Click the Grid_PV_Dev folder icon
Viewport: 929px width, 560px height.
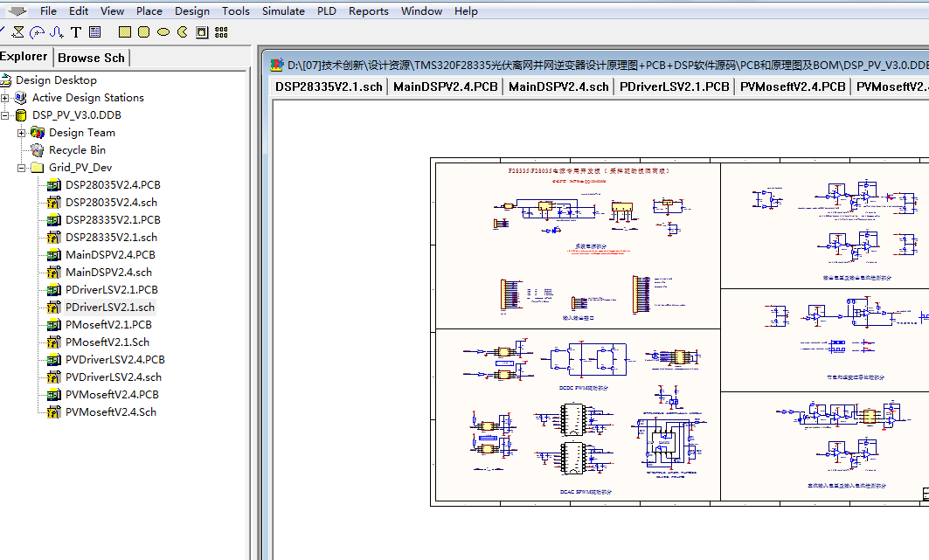[38, 168]
